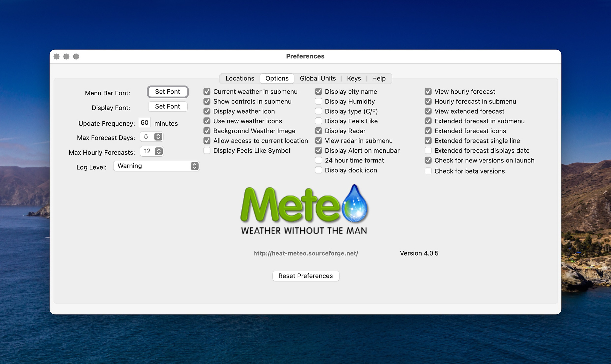Open the Global Units tab
Viewport: 611px width, 364px height.
(318, 78)
